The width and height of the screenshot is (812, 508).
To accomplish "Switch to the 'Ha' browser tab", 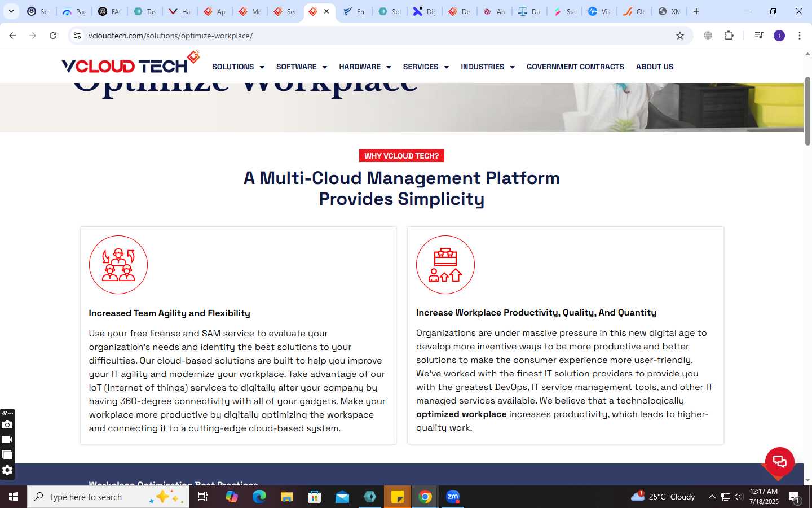I will pyautogui.click(x=180, y=11).
